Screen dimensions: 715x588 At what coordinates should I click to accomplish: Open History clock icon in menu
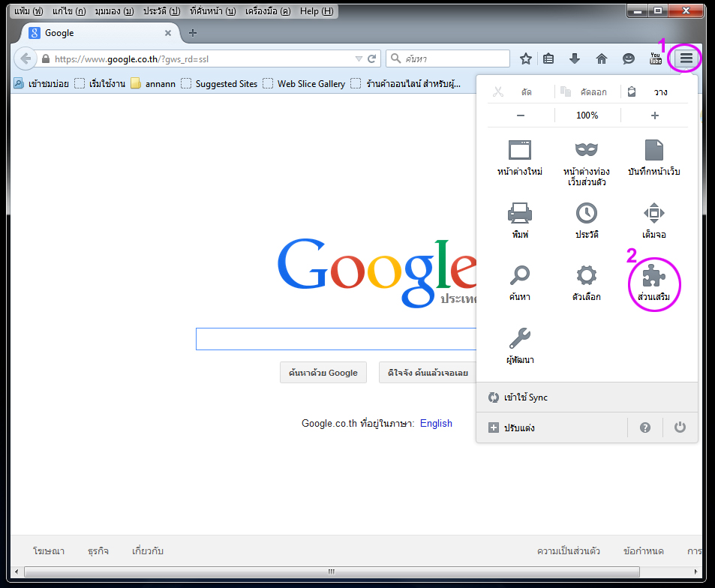pyautogui.click(x=586, y=214)
